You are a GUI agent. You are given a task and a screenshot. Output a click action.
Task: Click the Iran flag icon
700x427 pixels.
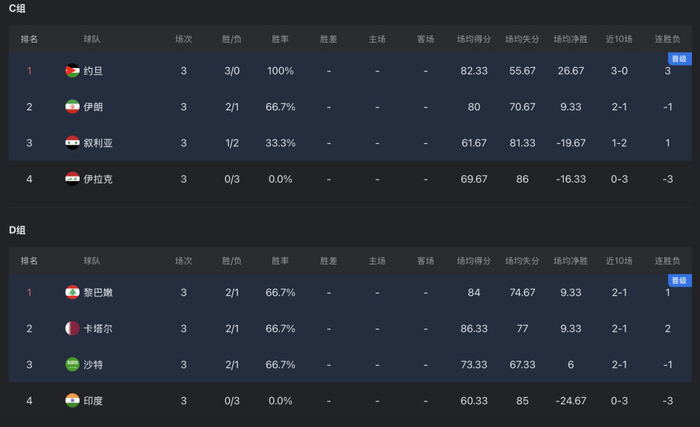click(x=72, y=107)
